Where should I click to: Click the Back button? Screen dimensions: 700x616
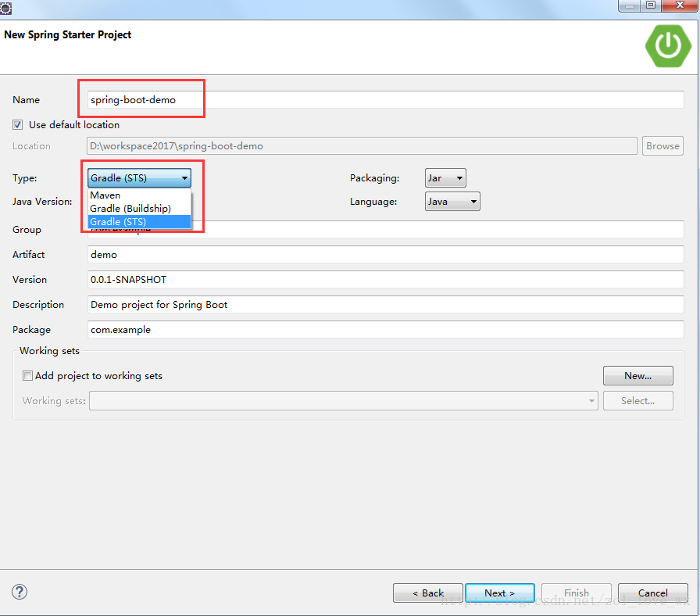427,593
